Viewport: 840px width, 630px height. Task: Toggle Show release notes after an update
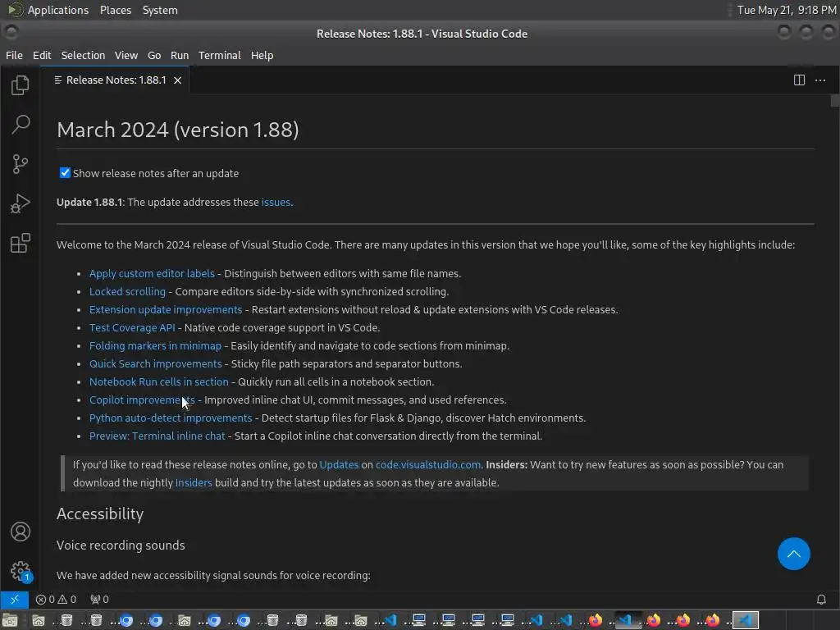point(65,172)
